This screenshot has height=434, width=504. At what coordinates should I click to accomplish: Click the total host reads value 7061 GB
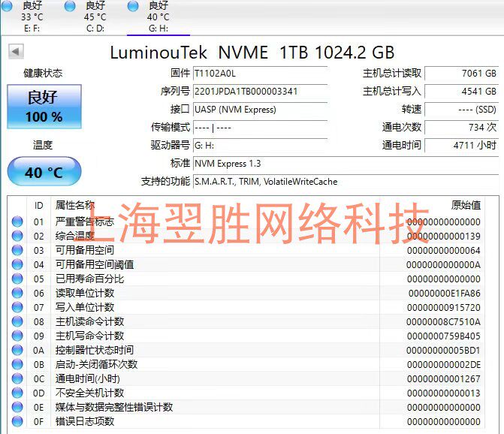pyautogui.click(x=462, y=74)
